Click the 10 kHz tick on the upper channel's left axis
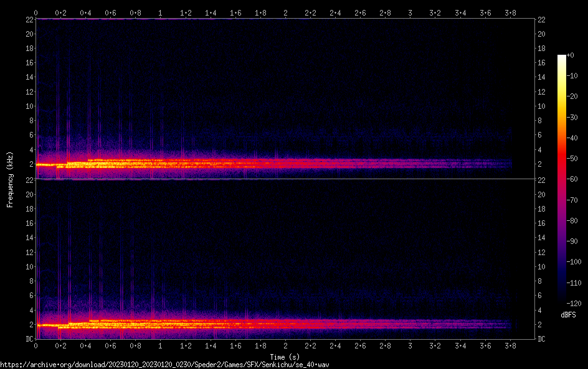The width and height of the screenshot is (588, 369). click(28, 106)
